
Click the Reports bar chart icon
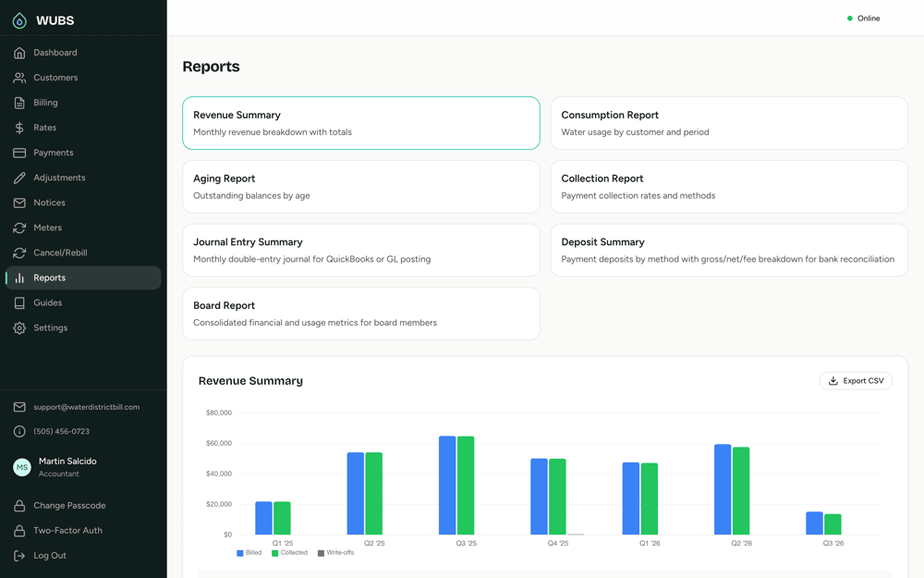pyautogui.click(x=19, y=277)
